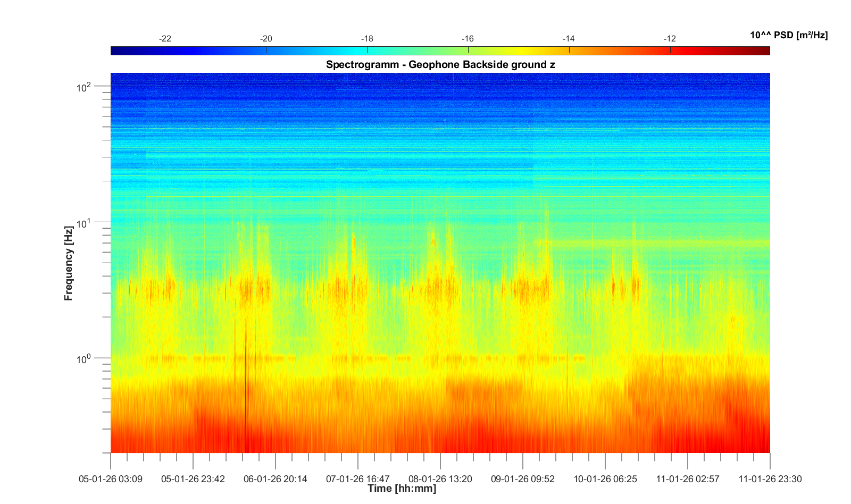
Task: Click the -16 tick label on colorbar
Action: (x=468, y=39)
